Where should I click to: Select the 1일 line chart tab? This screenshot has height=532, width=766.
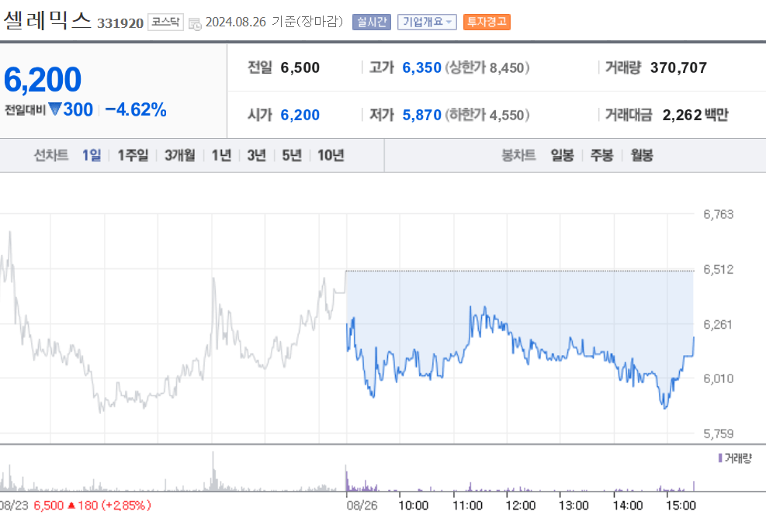pyautogui.click(x=92, y=155)
